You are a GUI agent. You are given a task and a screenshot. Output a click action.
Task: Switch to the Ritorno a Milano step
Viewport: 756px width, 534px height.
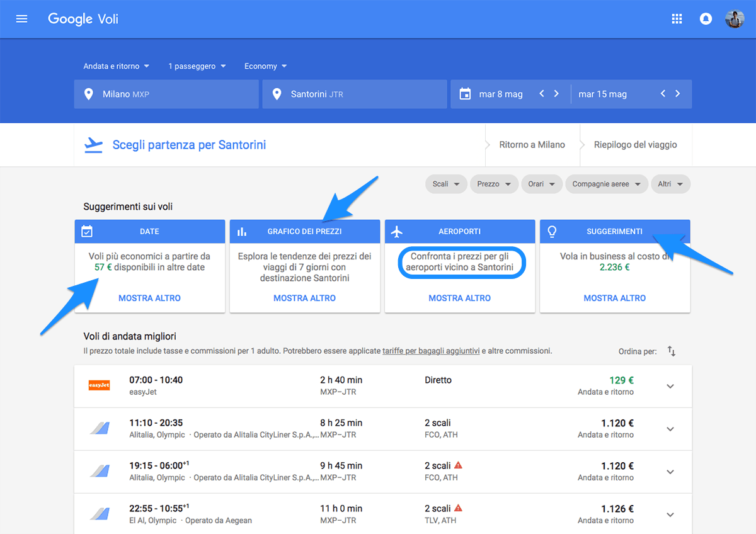point(531,144)
